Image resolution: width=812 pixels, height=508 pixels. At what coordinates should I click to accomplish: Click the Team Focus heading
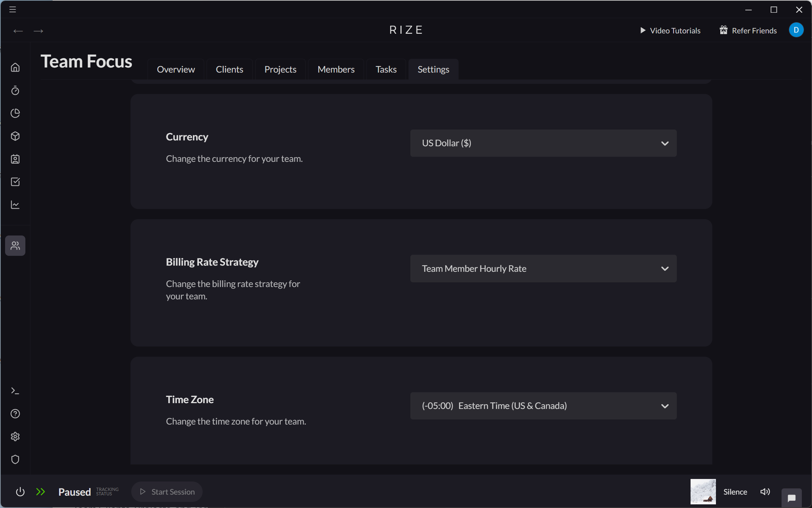click(86, 61)
